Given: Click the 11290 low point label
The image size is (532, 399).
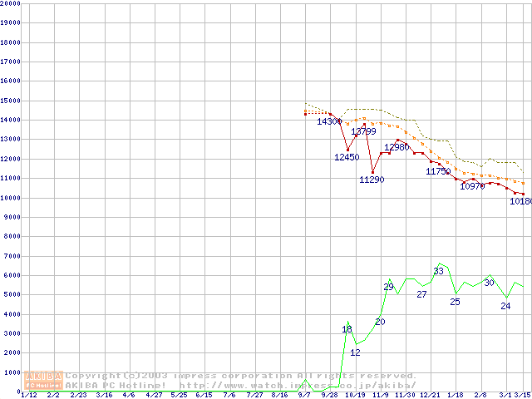Looking at the screenshot, I should (372, 180).
